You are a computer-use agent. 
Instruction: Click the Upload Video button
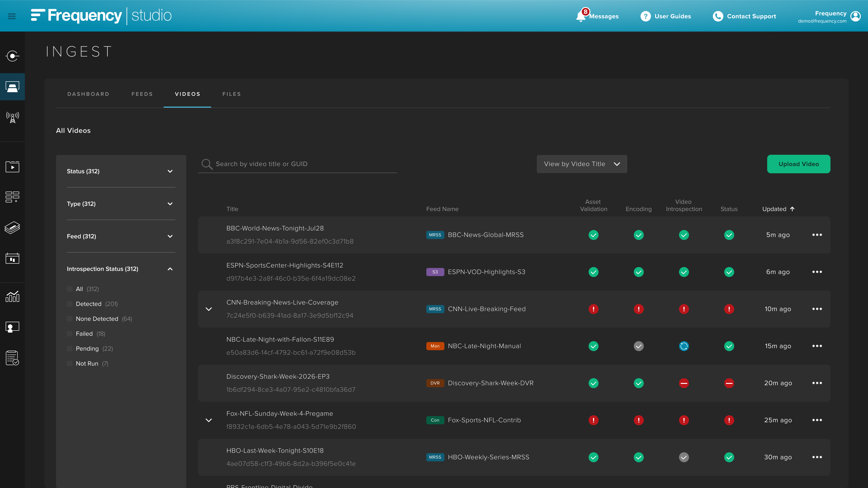(x=799, y=164)
